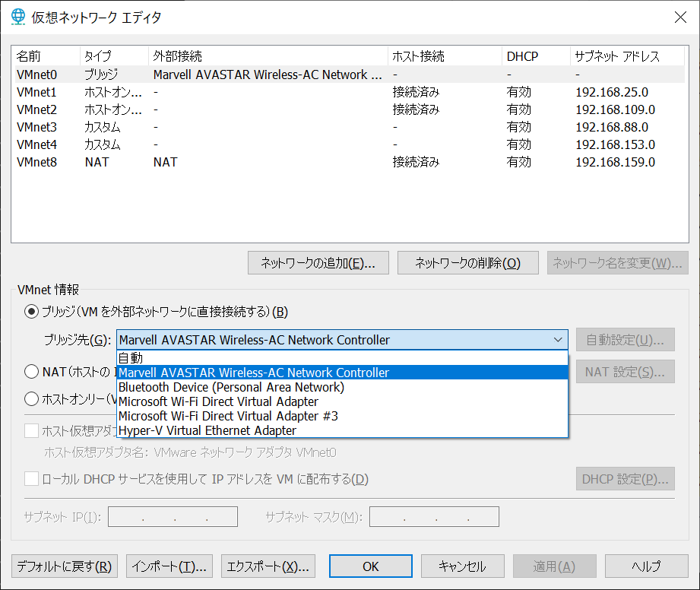Toggle the ホスト仮想アダプタ checkbox

coord(31,430)
